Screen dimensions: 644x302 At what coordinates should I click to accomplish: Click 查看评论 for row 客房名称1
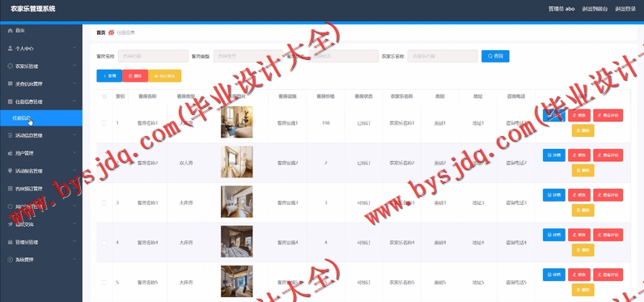(x=608, y=116)
